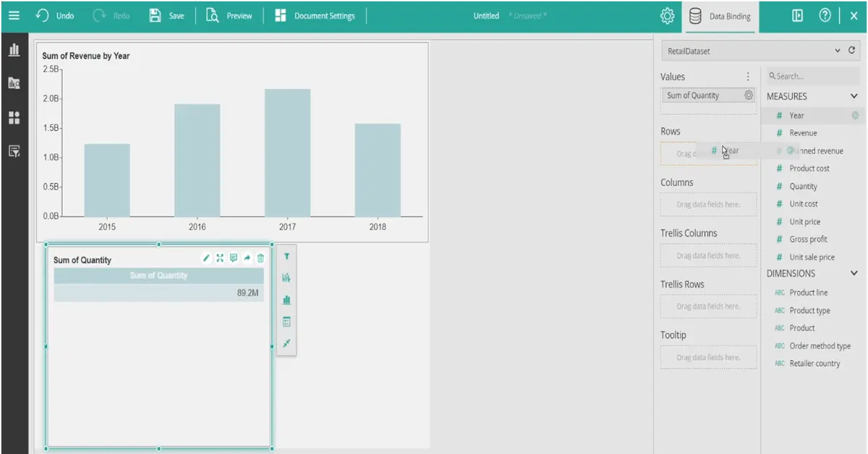Switch to the Data Binding tab

(720, 16)
